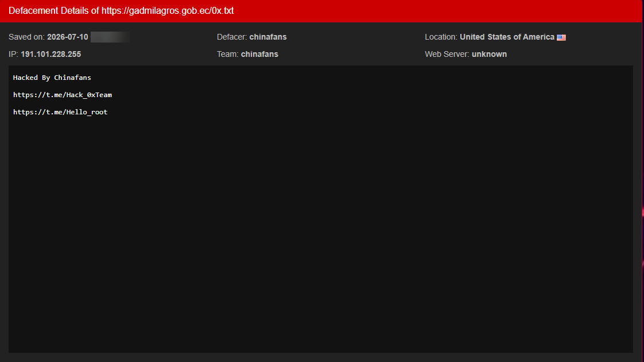Click the 'IP:' label

(x=14, y=54)
